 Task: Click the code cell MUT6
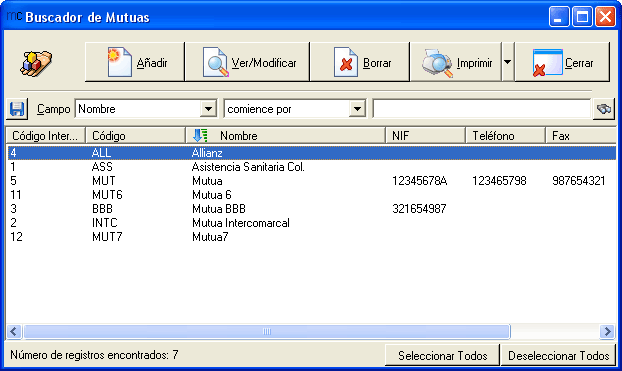107,195
